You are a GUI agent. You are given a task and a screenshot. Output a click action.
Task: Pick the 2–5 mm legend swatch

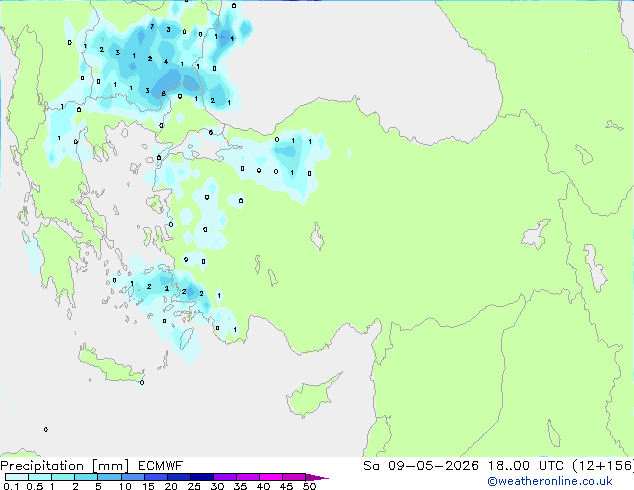click(86, 477)
